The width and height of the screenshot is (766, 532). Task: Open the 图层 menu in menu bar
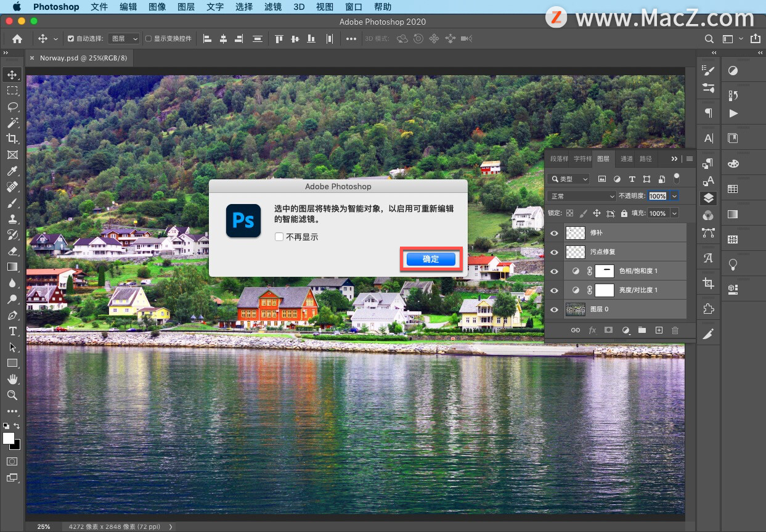click(186, 7)
